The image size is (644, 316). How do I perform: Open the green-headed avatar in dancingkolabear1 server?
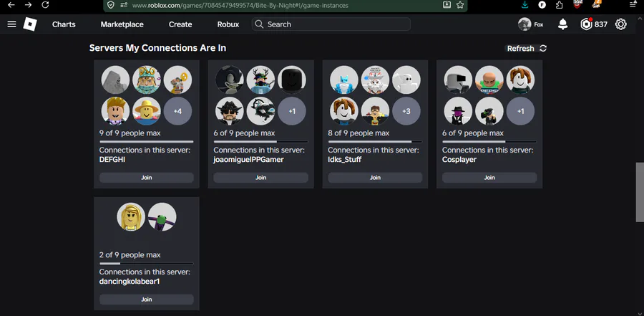coord(162,217)
